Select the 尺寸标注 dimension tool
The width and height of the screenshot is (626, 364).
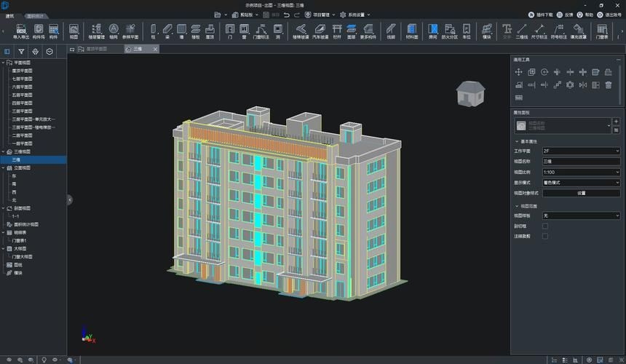tap(539, 31)
